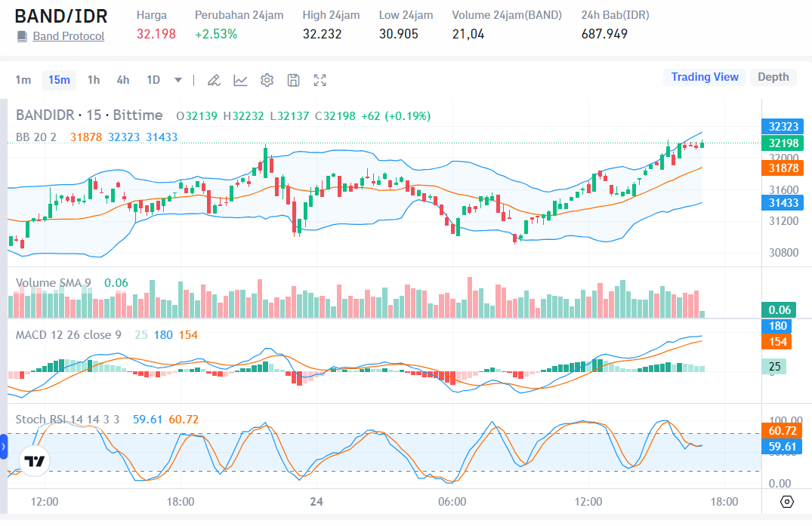Click the TradingView logo badge

point(35,461)
